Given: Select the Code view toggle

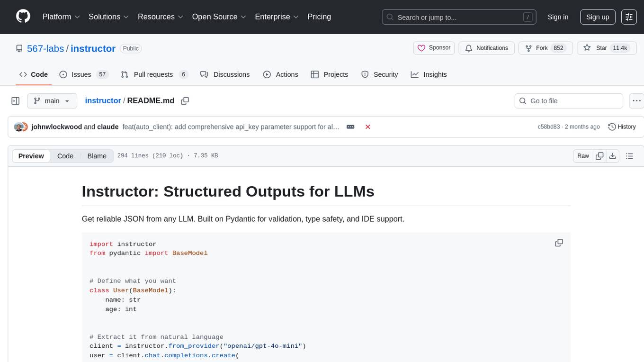Looking at the screenshot, I should 65,156.
